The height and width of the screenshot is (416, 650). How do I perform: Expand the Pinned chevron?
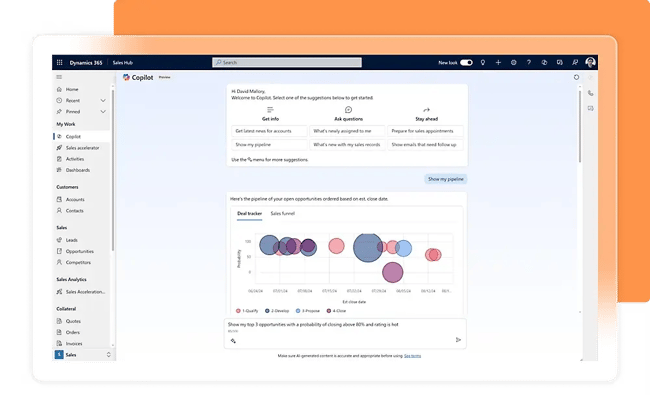click(x=103, y=112)
